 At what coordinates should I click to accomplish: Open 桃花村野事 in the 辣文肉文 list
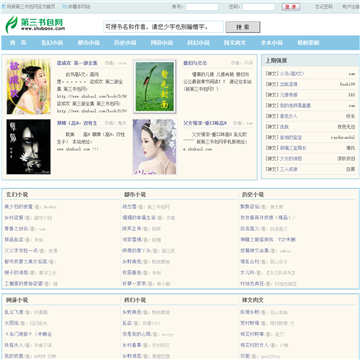pyautogui.click(x=252, y=334)
